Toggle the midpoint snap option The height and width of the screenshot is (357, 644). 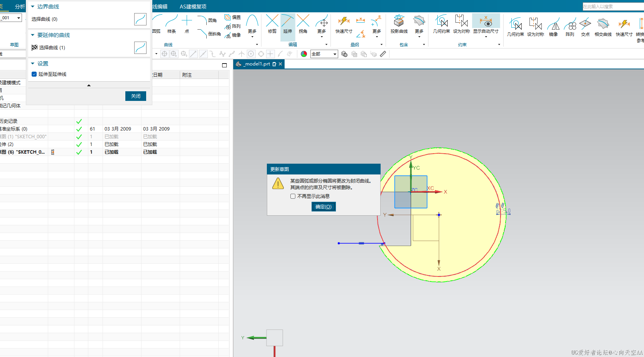(203, 54)
